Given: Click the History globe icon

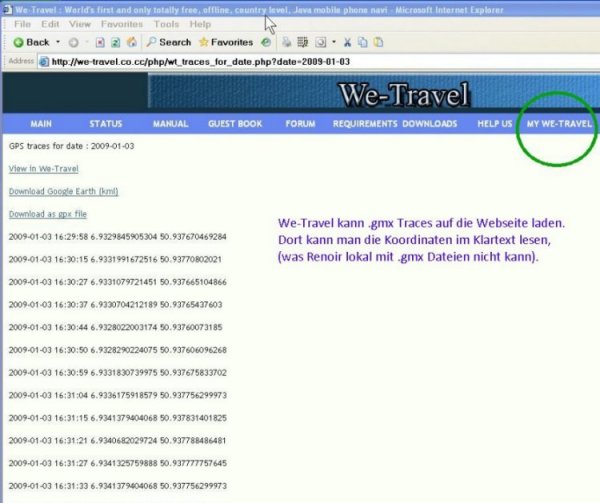Looking at the screenshot, I should click(x=266, y=42).
